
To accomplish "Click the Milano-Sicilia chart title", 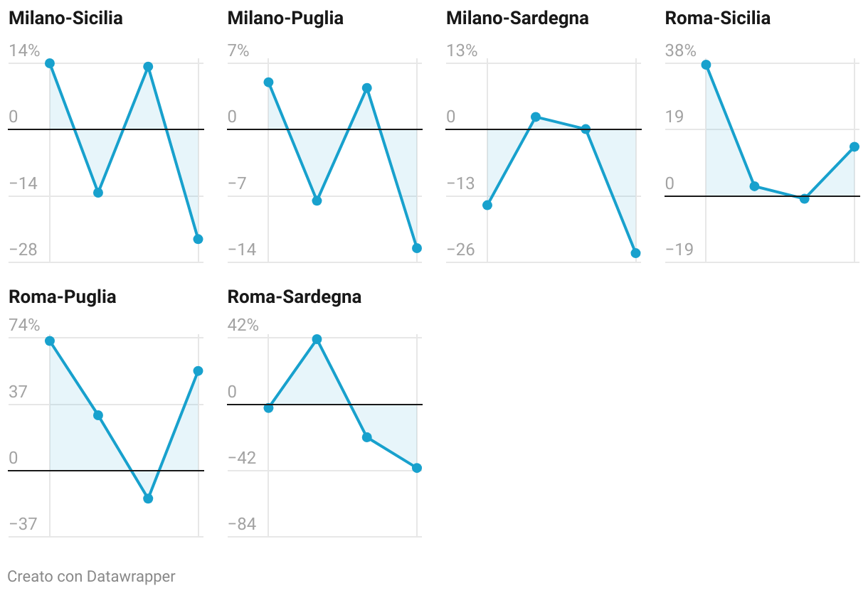I will [65, 18].
